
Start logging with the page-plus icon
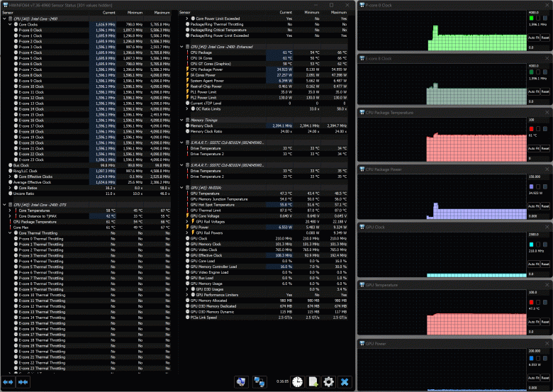313,382
